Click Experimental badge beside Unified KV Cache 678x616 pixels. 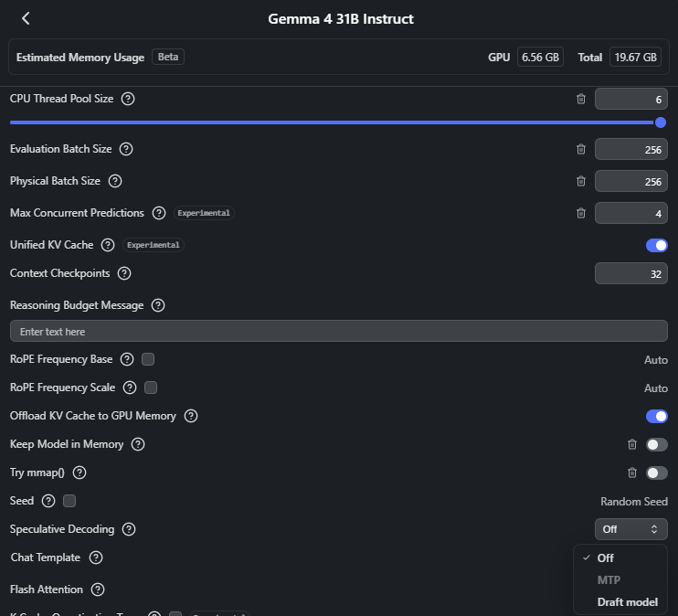coord(154,245)
